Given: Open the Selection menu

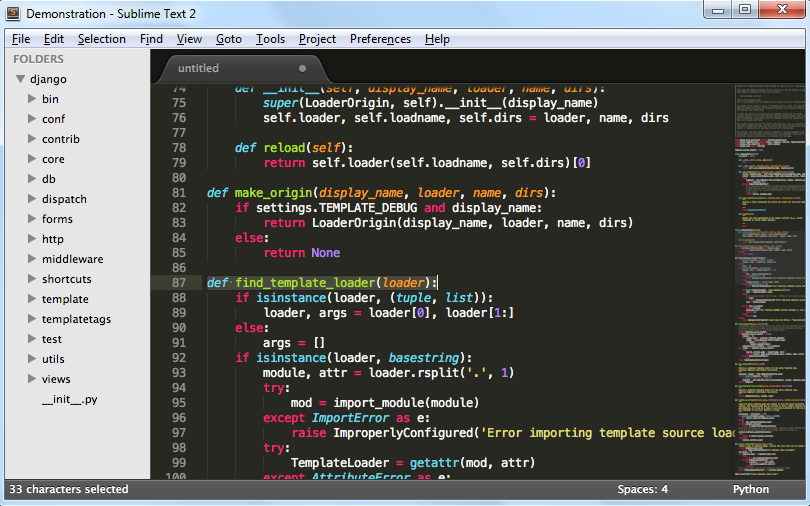Looking at the screenshot, I should tap(102, 39).
